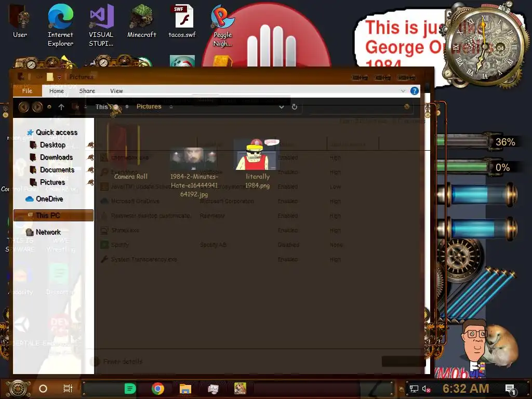Open the steampunk Start button
This screenshot has height=399, width=532.
[18, 389]
